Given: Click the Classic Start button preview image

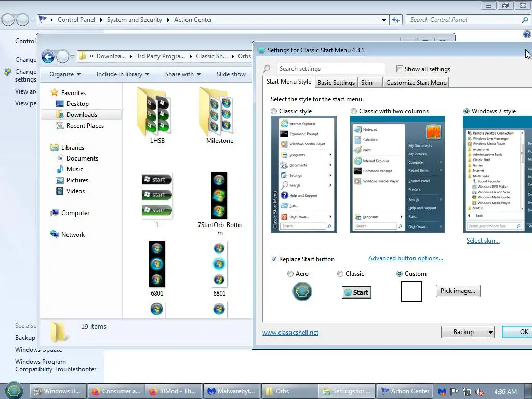Looking at the screenshot, I should (356, 292).
